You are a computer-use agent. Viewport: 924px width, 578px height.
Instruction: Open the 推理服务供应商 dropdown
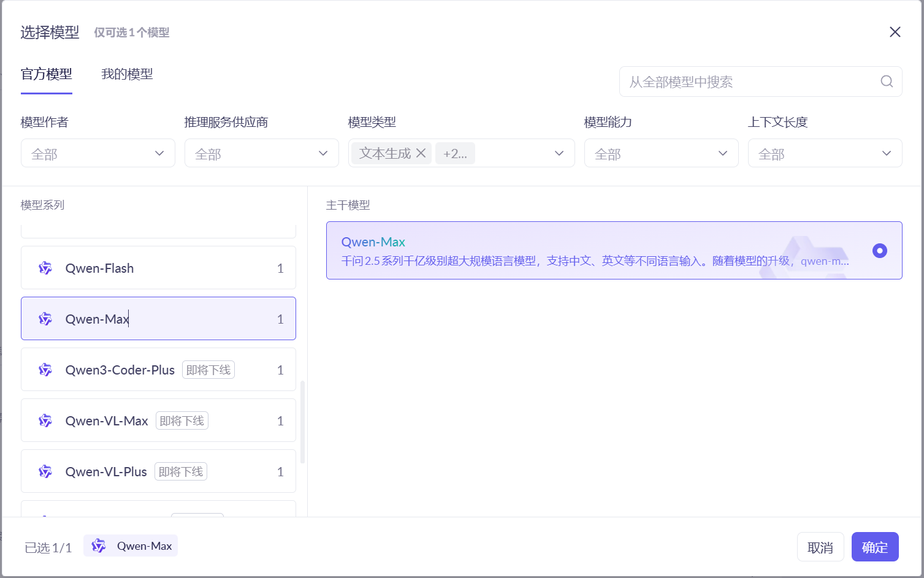[x=262, y=153]
